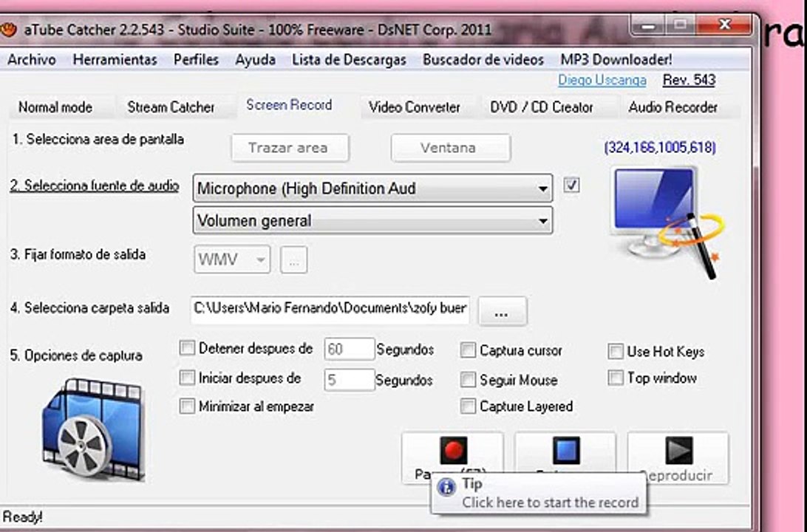The image size is (807, 532).
Task: Open Buscador de videos menu
Action: click(x=483, y=60)
